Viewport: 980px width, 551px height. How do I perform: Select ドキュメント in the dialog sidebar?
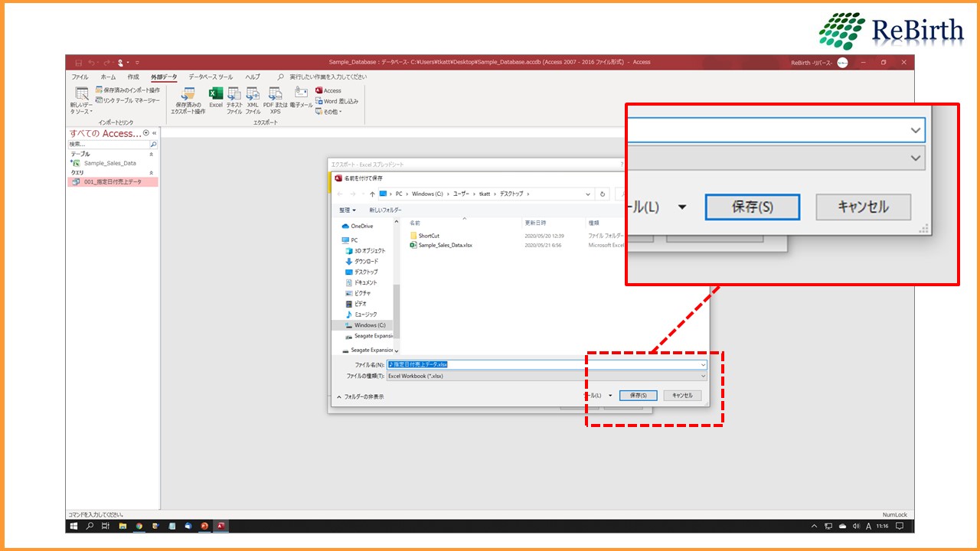365,282
